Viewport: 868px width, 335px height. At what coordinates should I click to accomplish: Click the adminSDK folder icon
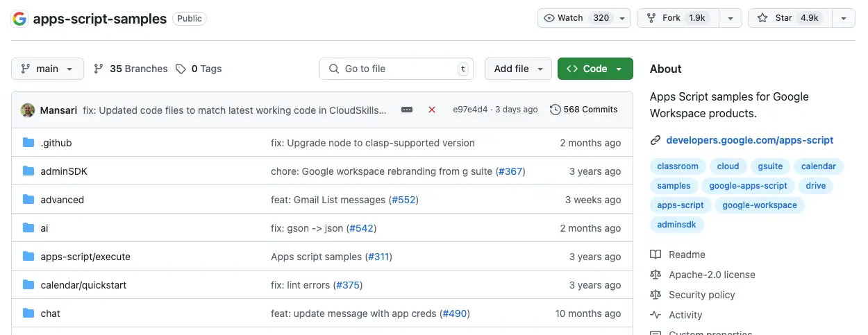[x=28, y=171]
